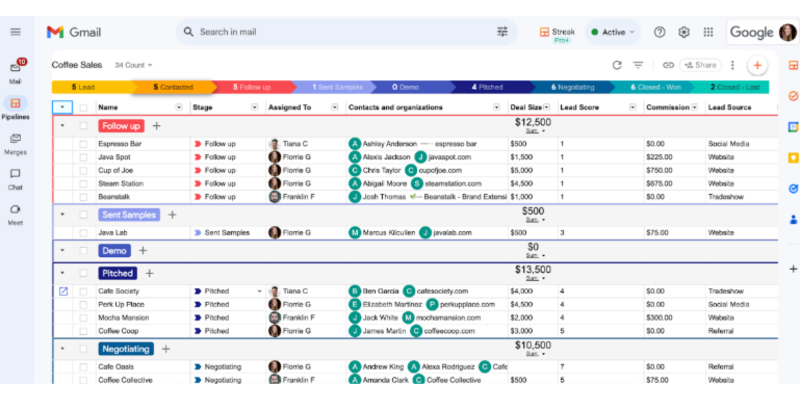The image size is (800, 400).
Task: Check the Espresso Bar row checkbox
Action: [84, 144]
